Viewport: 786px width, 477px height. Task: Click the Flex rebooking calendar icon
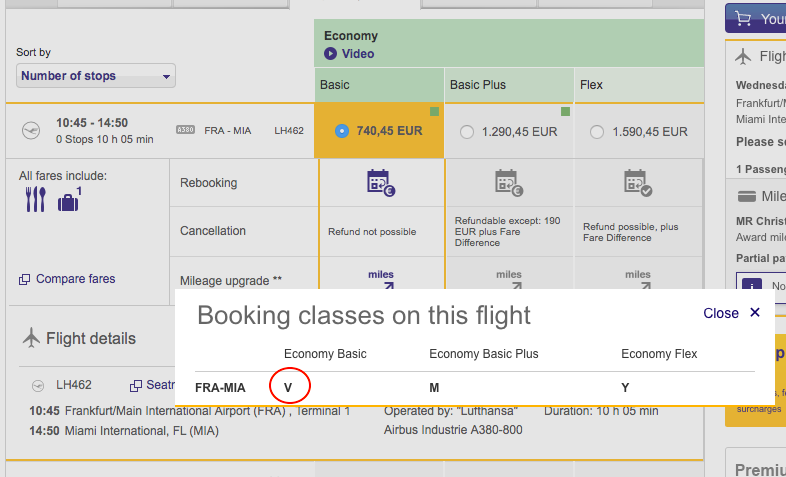coord(638,181)
